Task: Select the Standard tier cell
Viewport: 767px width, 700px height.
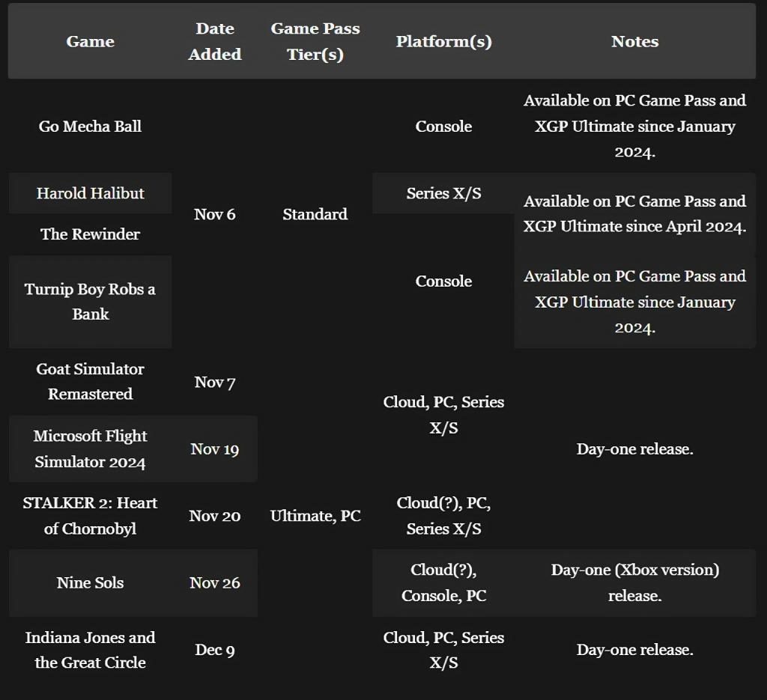Action: [x=315, y=214]
